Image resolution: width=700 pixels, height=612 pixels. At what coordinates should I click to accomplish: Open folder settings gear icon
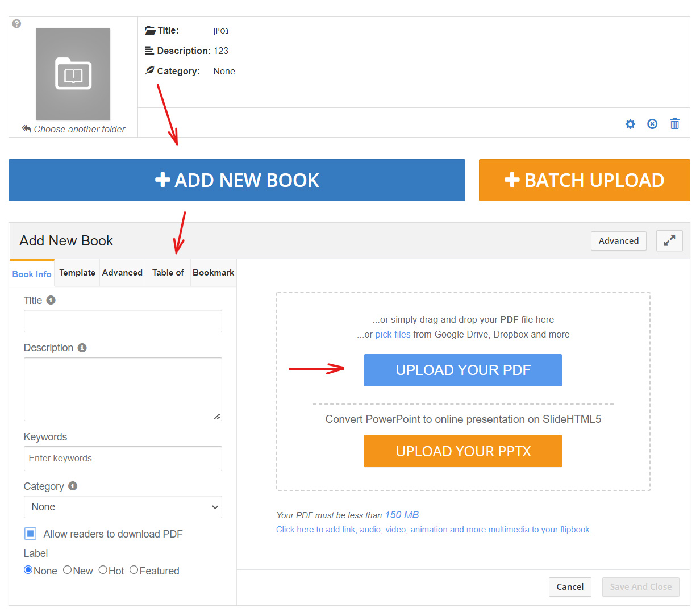630,124
